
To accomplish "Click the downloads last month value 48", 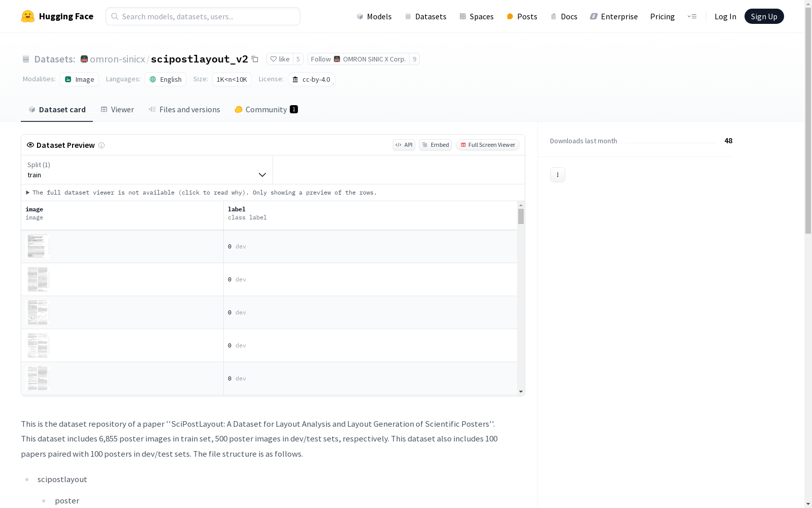I will tap(728, 141).
